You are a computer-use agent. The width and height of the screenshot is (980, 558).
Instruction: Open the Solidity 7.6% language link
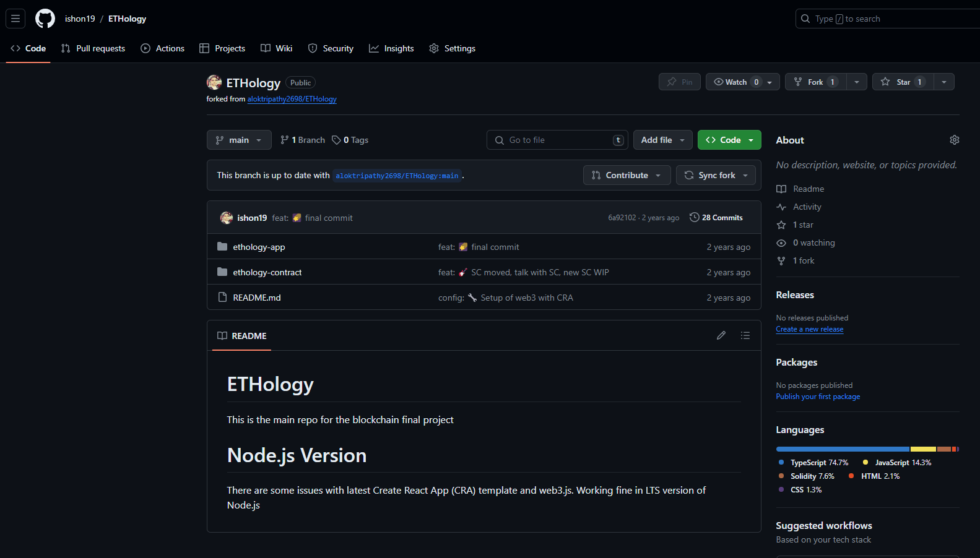pyautogui.click(x=806, y=476)
